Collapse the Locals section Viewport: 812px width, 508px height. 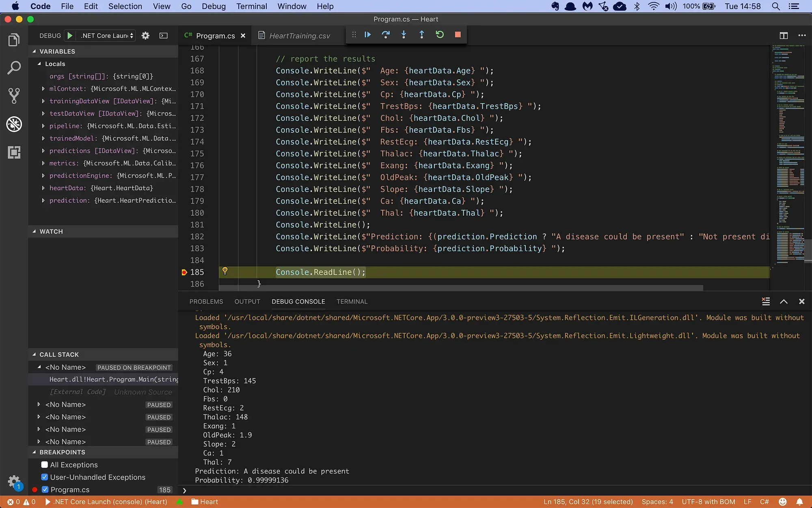coord(39,64)
